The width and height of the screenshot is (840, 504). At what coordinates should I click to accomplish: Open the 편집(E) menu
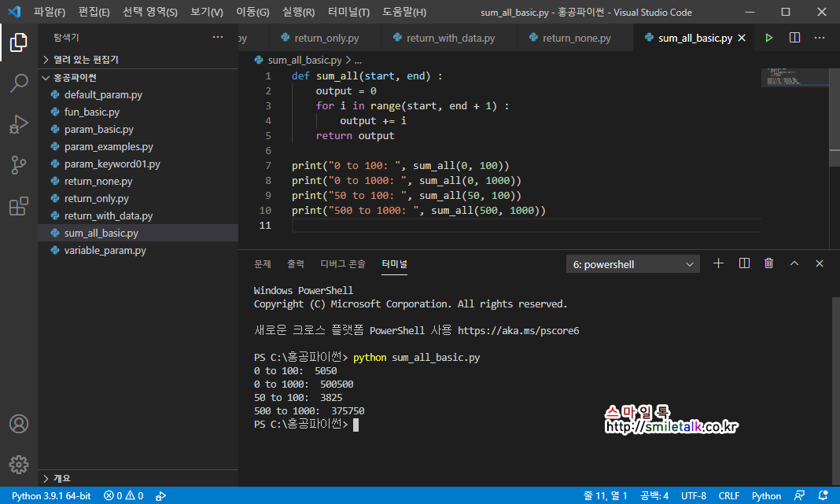(94, 12)
